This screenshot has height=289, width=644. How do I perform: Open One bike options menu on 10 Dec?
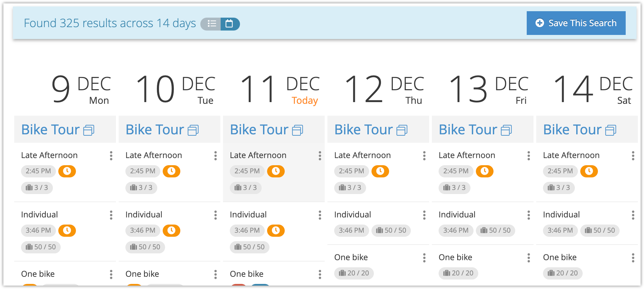coord(215,274)
